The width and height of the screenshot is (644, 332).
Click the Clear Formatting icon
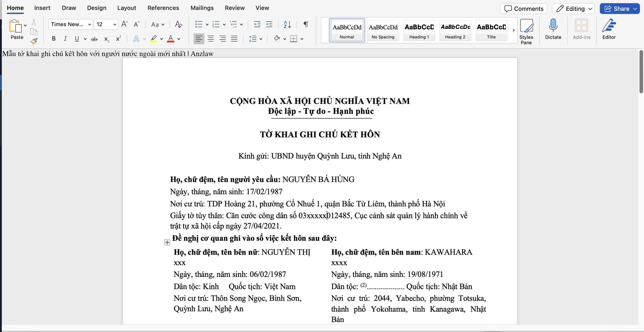pyautogui.click(x=178, y=24)
